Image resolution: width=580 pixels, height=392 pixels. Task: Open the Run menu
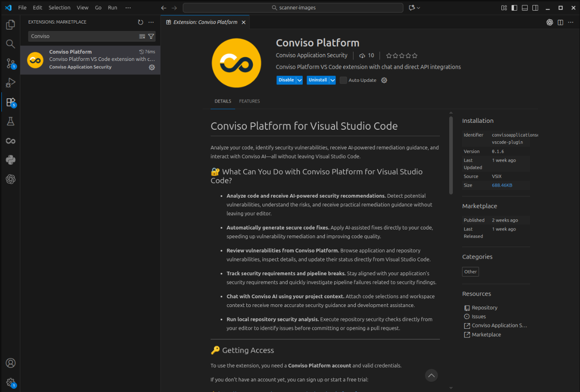pyautogui.click(x=112, y=8)
